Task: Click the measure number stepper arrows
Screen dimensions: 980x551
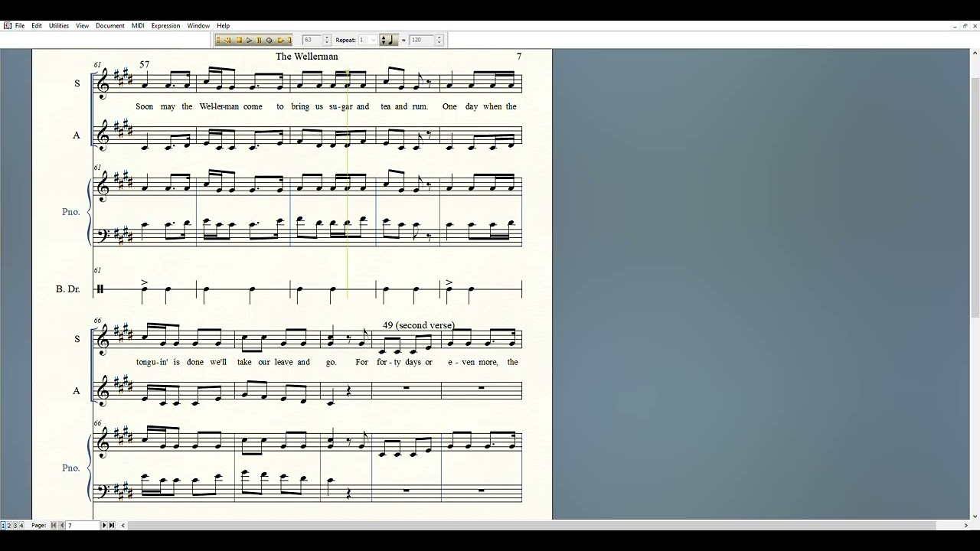Action: (x=327, y=40)
